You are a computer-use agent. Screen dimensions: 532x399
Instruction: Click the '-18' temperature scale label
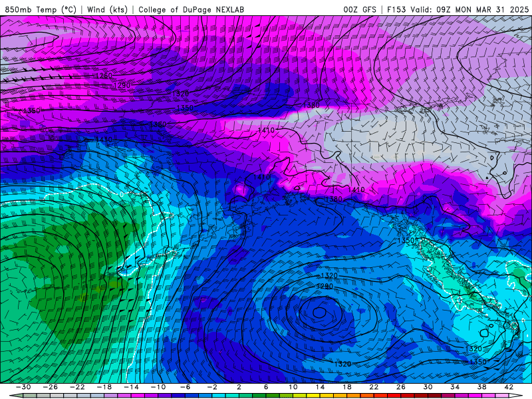(104, 387)
